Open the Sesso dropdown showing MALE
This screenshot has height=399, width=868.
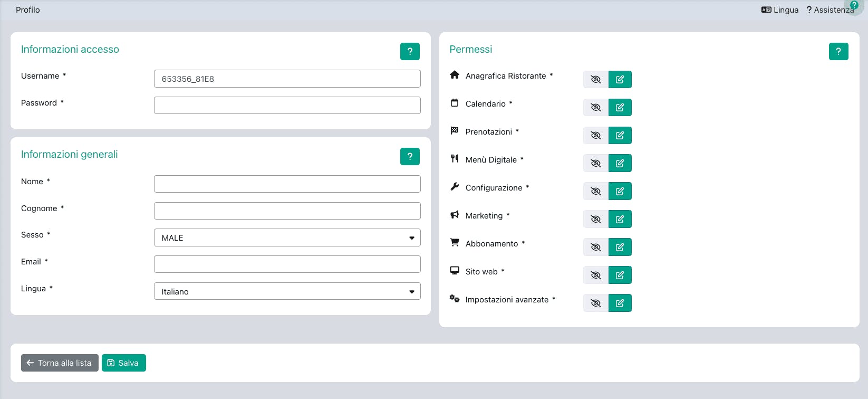coord(287,238)
